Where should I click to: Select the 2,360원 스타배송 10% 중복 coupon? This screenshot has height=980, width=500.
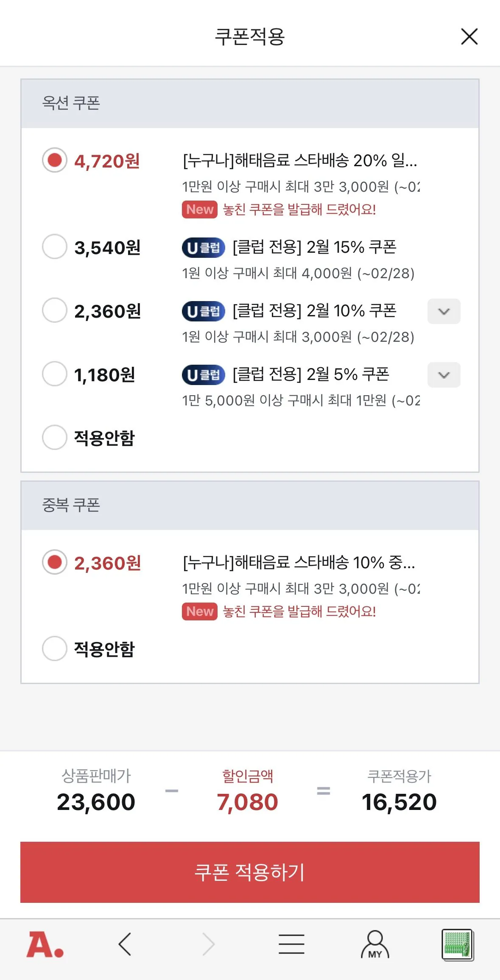click(55, 562)
